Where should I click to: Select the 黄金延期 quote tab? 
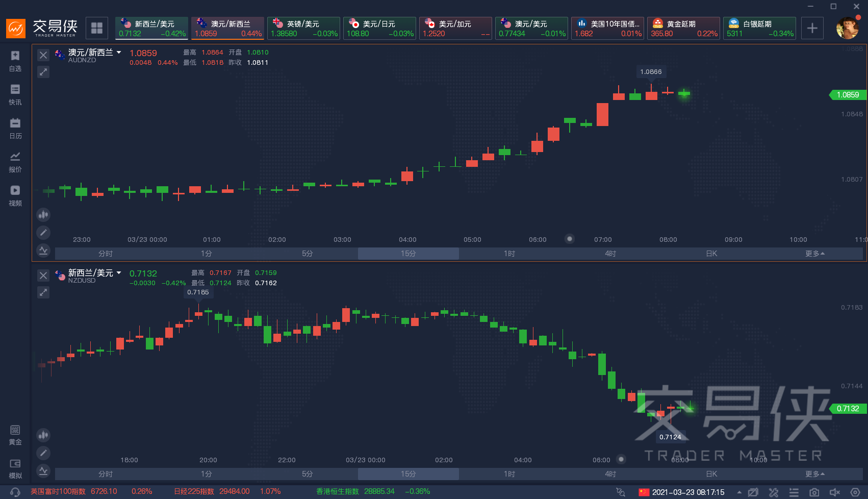click(683, 28)
